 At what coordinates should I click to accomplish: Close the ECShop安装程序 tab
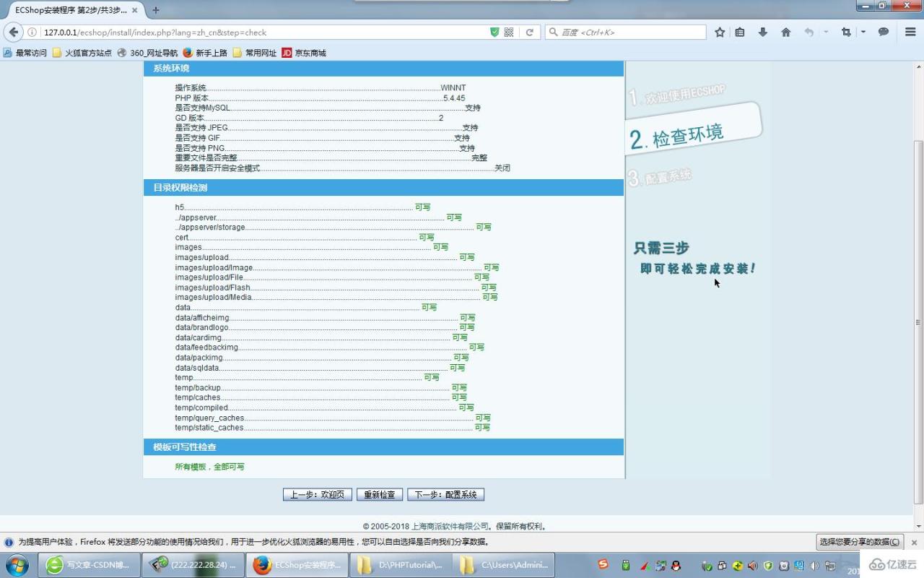(134, 10)
